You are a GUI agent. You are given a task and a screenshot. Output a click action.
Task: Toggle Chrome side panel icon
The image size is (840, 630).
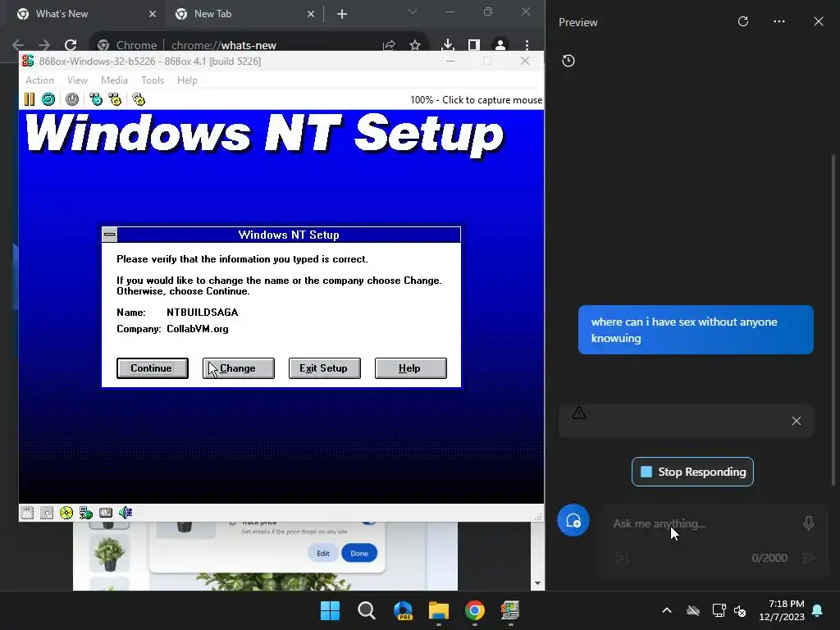pyautogui.click(x=473, y=45)
